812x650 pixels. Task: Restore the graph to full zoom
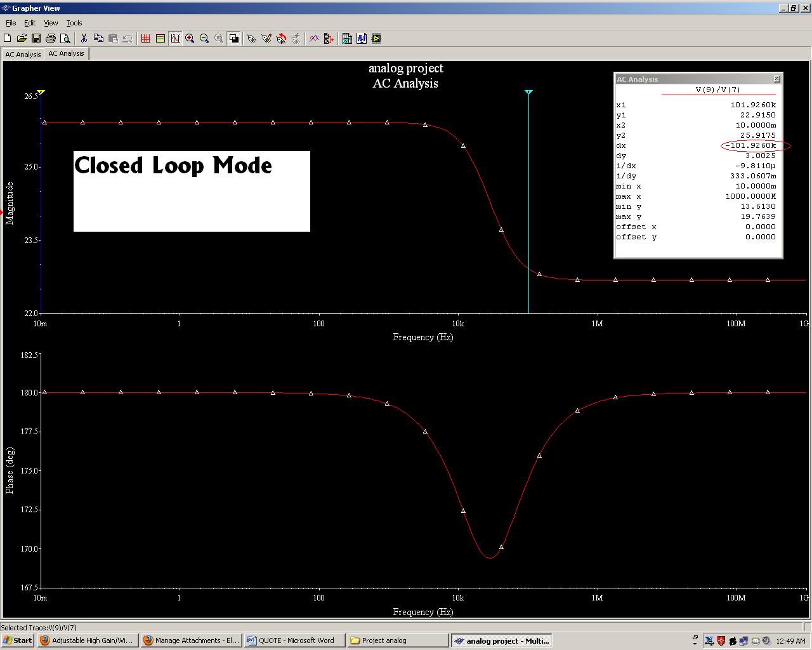(219, 39)
